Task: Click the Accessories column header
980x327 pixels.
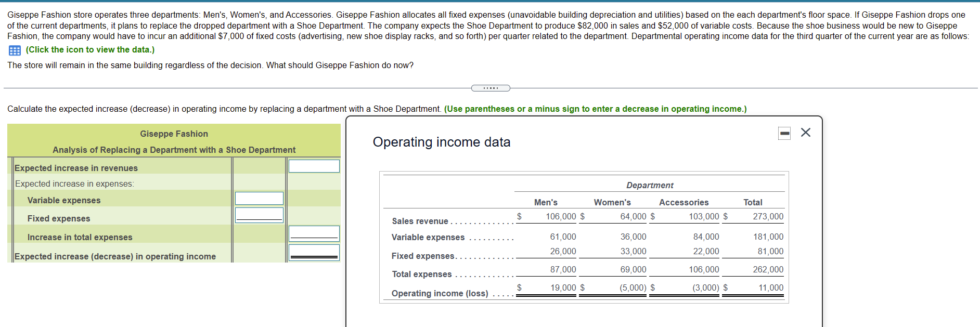Action: 684,202
